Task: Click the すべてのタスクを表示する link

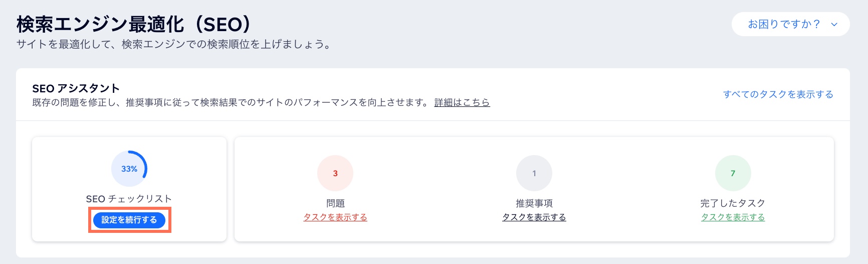Action: (778, 94)
